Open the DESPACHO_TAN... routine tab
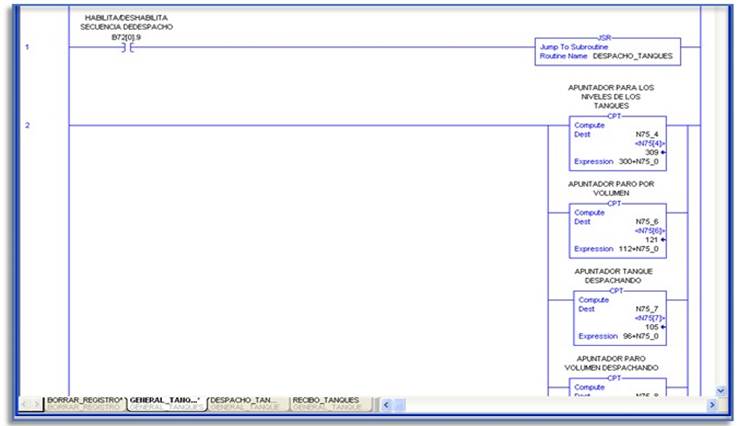 [x=247, y=403]
